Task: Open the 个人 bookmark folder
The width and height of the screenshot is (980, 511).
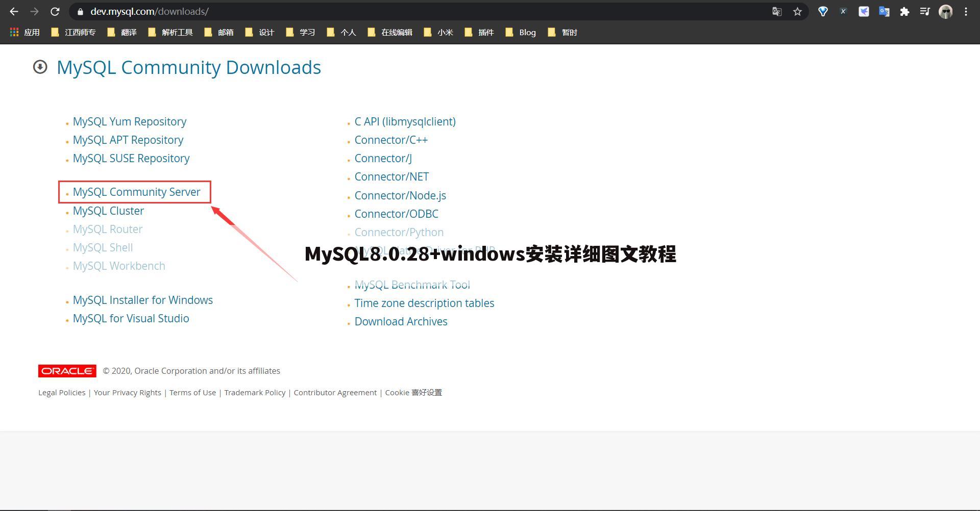Action: pyautogui.click(x=341, y=32)
